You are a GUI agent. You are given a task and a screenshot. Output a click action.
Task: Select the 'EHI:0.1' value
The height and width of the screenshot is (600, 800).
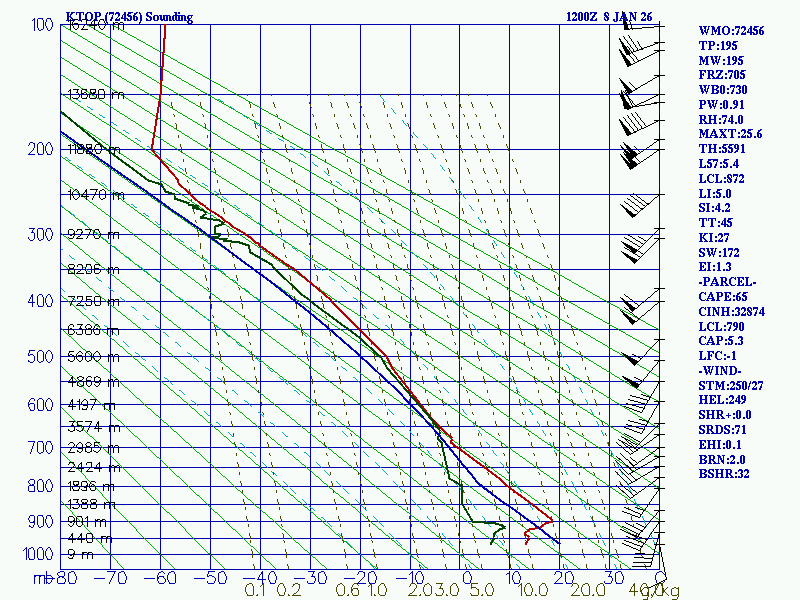pos(720,445)
